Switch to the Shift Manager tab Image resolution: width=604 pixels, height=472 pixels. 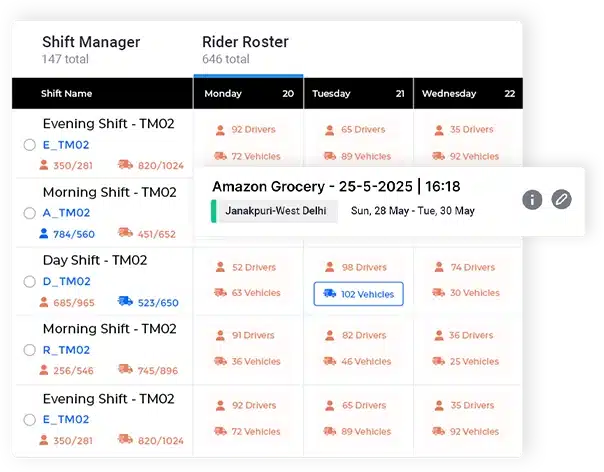pyautogui.click(x=91, y=49)
